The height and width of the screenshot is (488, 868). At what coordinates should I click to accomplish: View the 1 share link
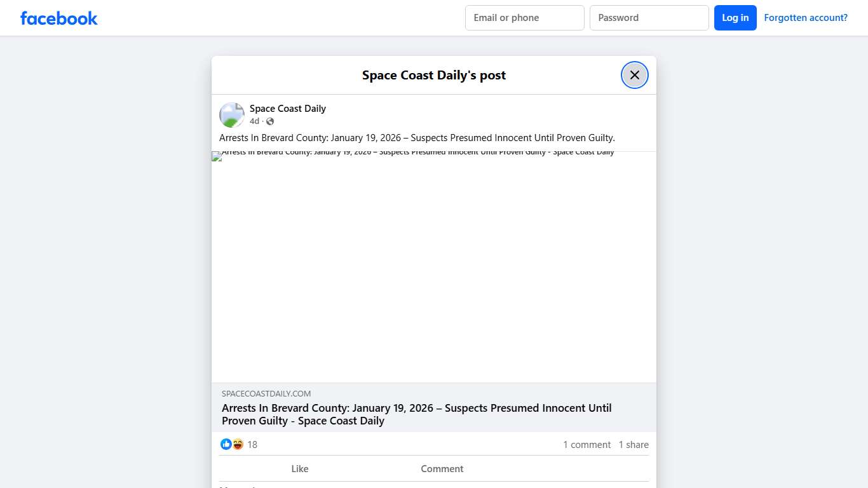634,445
